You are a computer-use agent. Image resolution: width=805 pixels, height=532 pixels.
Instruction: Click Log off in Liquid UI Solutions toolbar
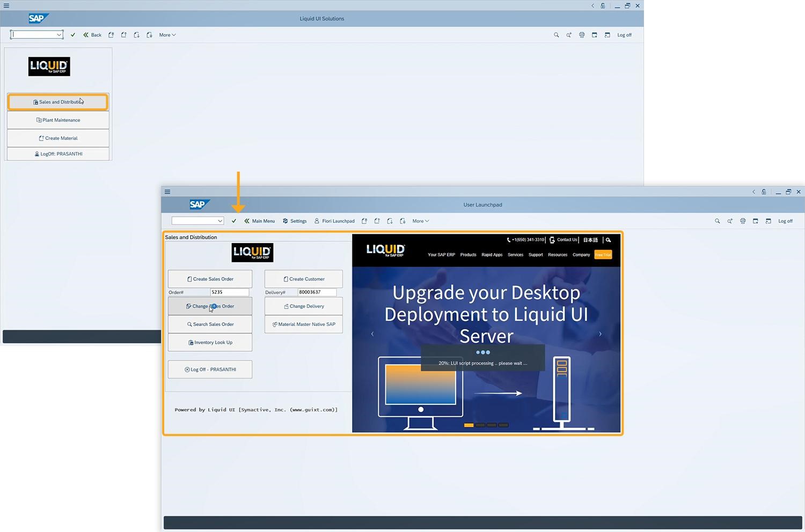(x=624, y=35)
